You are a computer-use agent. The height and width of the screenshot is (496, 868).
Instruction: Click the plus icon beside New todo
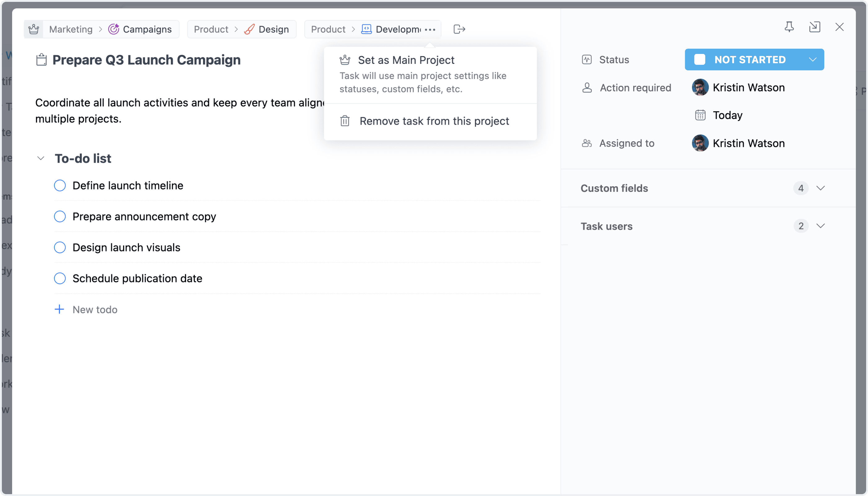(59, 309)
